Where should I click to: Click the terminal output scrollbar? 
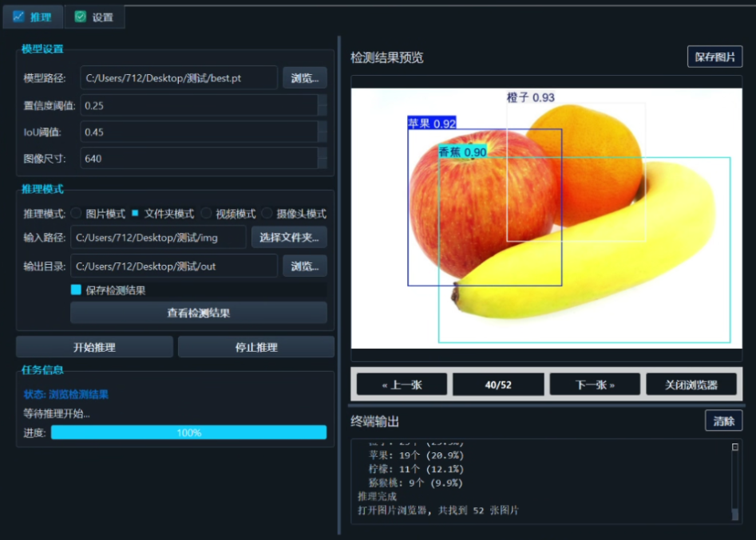click(x=734, y=482)
